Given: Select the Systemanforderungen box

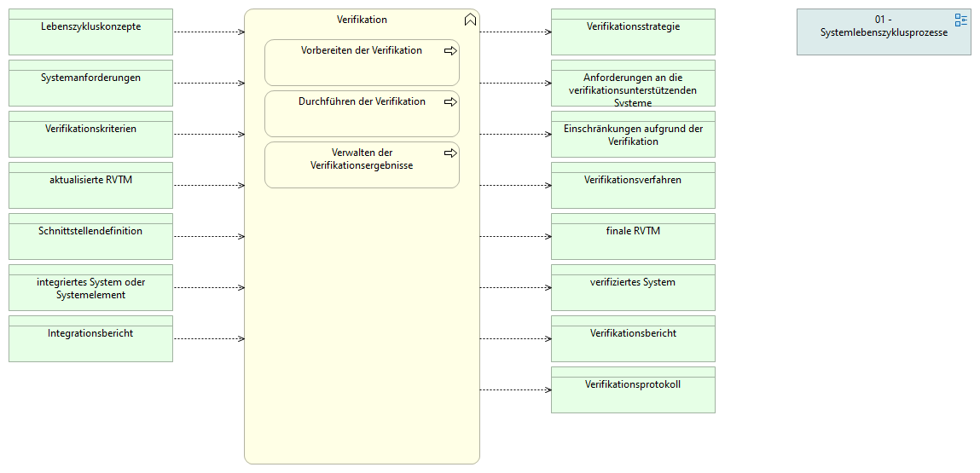Looking at the screenshot, I should pyautogui.click(x=90, y=84).
